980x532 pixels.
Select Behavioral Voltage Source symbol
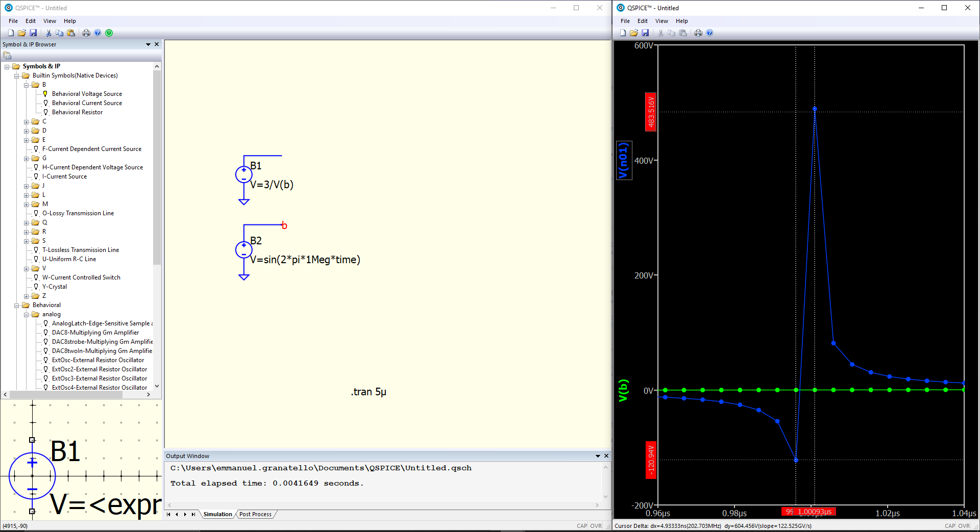[x=87, y=94]
